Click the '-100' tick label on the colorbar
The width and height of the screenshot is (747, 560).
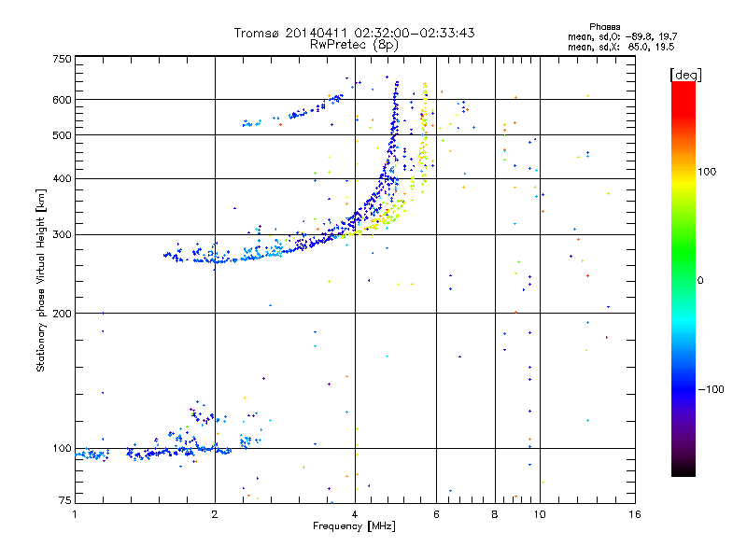pyautogui.click(x=711, y=389)
